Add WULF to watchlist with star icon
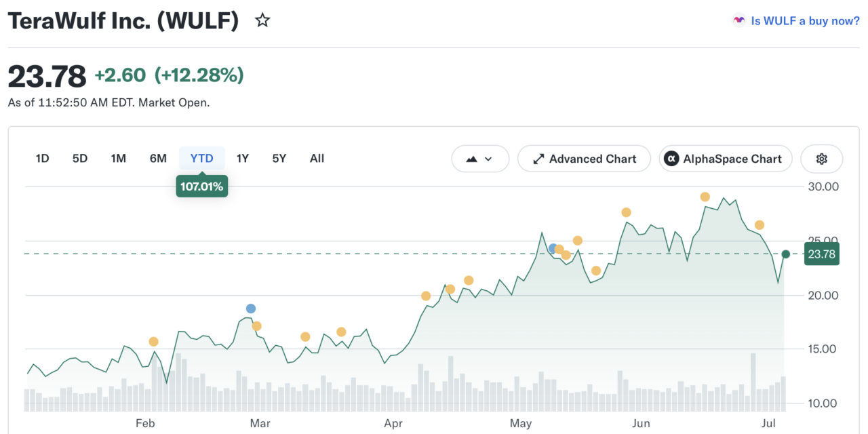This screenshot has height=434, width=868. [262, 21]
